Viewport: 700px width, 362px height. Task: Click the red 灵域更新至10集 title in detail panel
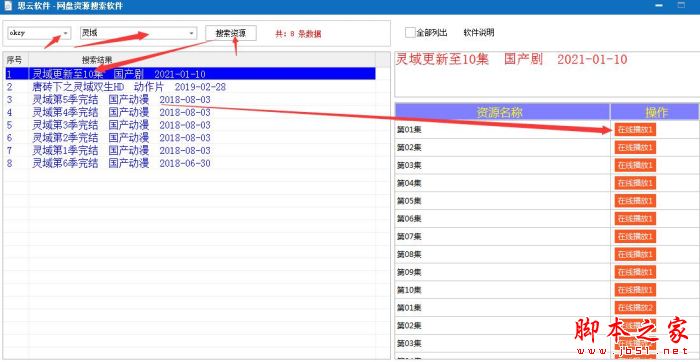tap(512, 59)
